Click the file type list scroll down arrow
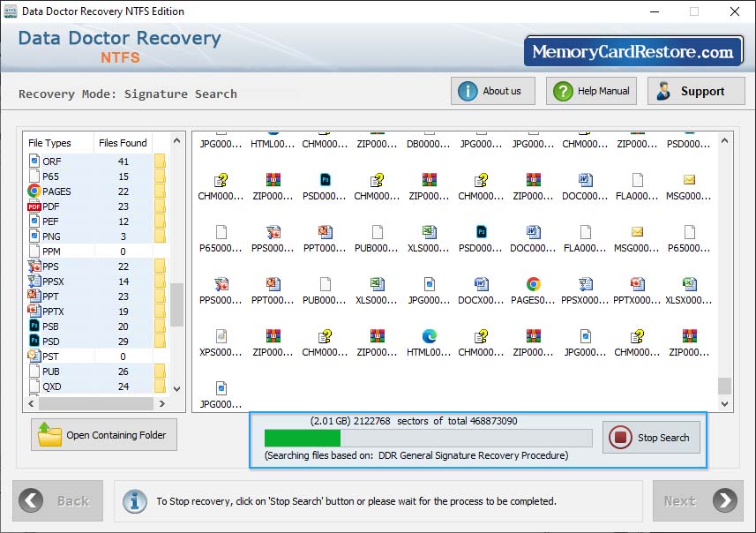Screen dimensions: 756x533 point(177,389)
